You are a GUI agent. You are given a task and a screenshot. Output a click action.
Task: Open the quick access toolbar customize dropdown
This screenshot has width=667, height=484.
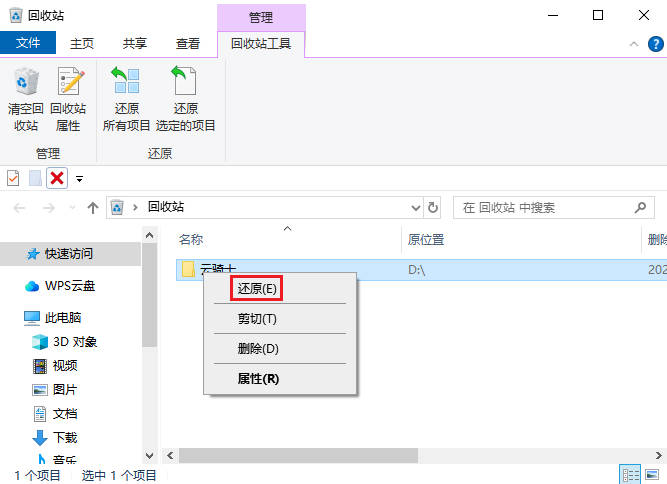click(79, 179)
